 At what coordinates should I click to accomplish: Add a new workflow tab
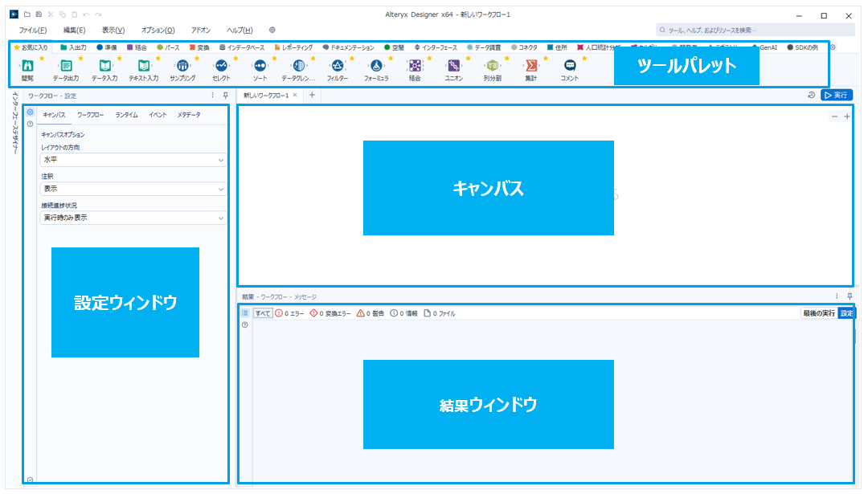click(312, 95)
